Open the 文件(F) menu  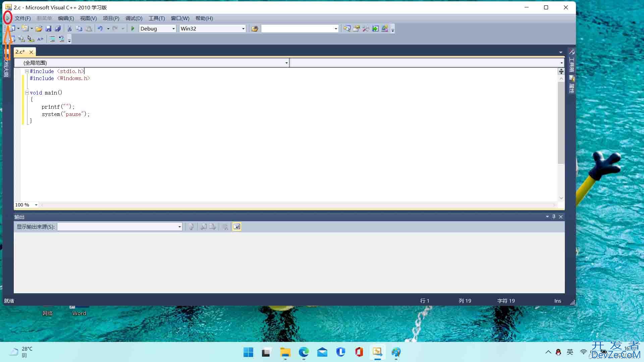(23, 18)
